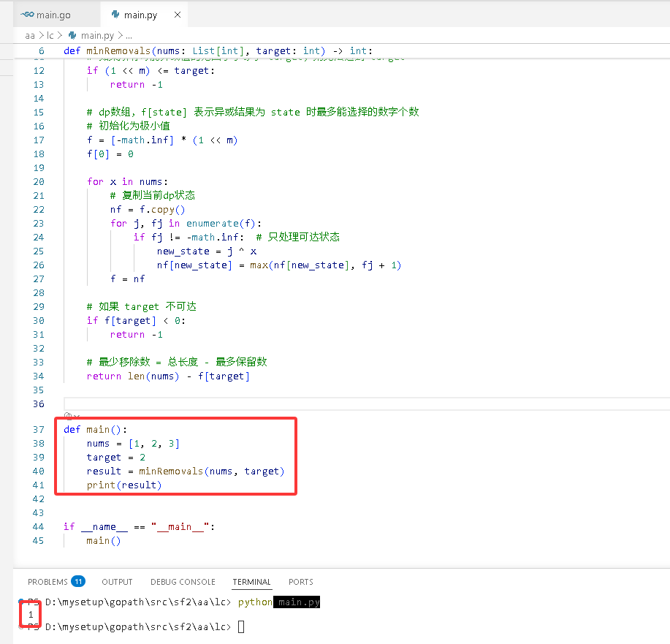
Task: Select the TERMINAL panel tab
Action: (251, 582)
